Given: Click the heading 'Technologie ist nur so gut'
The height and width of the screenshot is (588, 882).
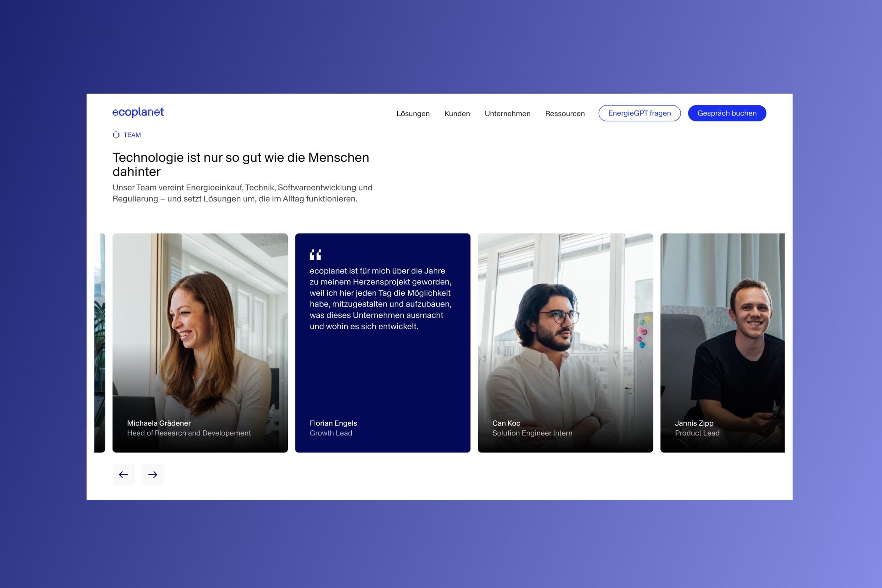Looking at the screenshot, I should click(x=241, y=164).
